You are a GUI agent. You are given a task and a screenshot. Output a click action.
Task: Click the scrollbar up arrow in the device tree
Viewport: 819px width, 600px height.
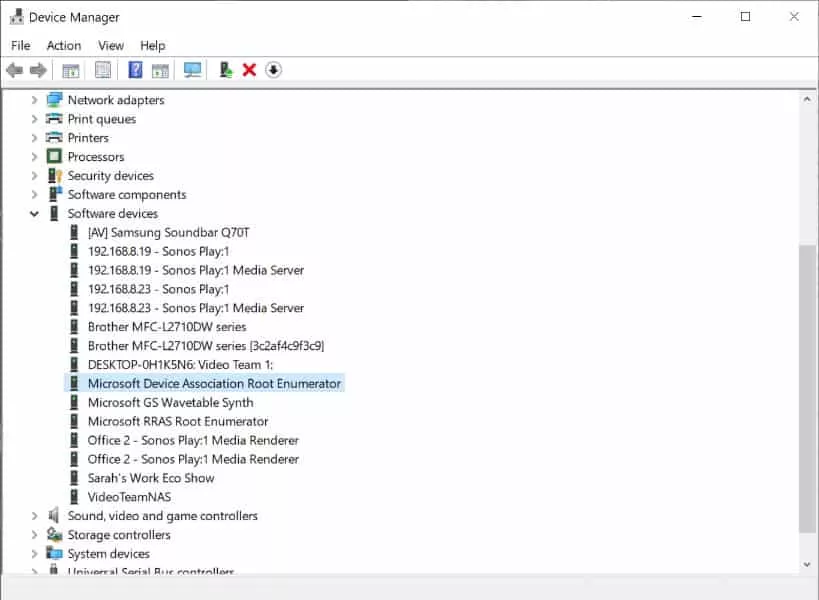click(808, 99)
